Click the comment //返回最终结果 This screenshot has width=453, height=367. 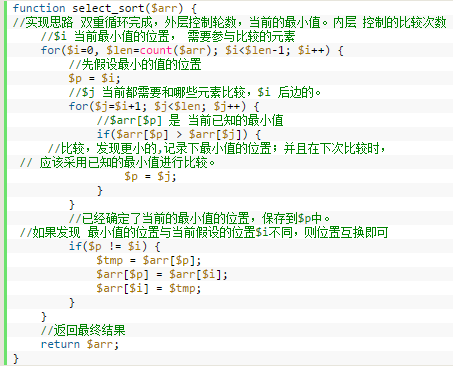tap(83, 330)
